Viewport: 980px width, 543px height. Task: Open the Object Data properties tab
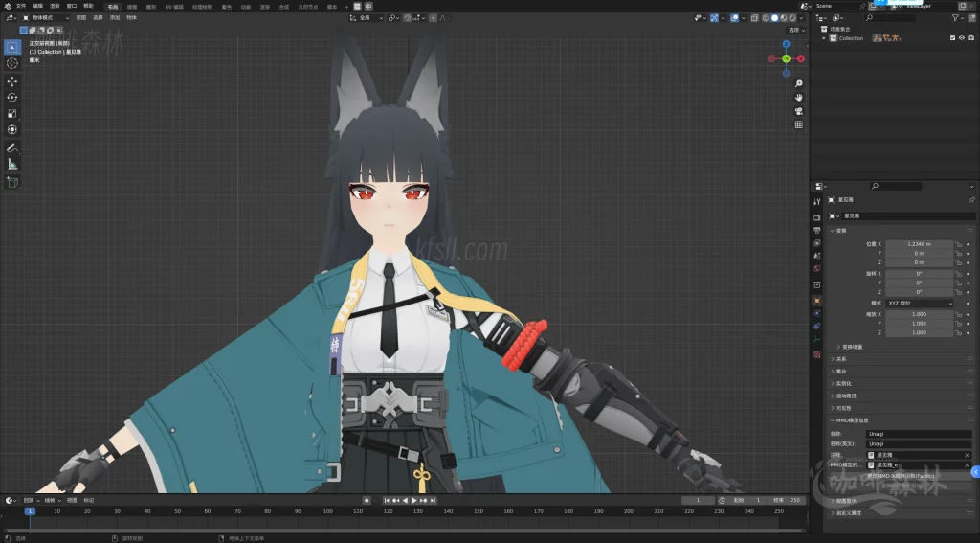click(x=817, y=339)
